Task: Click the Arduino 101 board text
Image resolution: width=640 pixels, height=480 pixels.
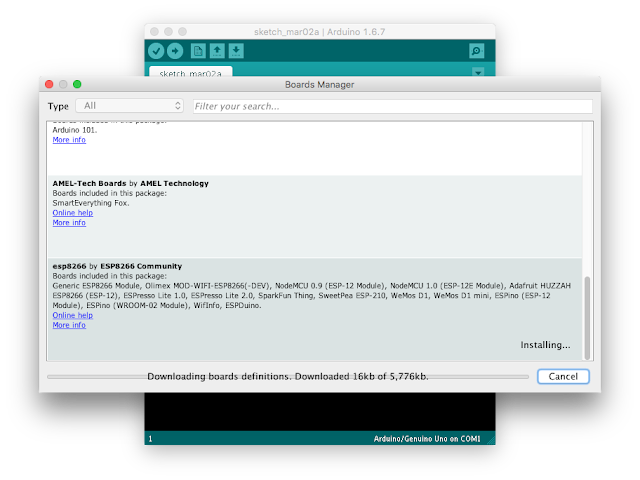Action: (x=75, y=130)
